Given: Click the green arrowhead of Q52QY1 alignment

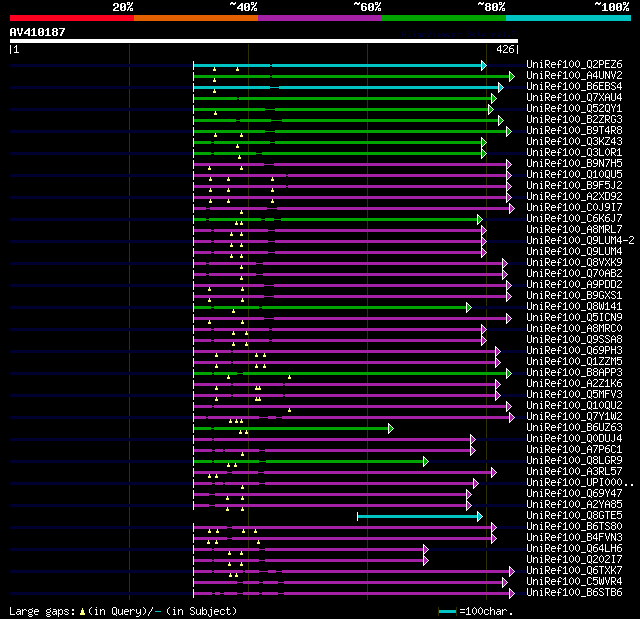Looking at the screenshot, I should point(491,109).
